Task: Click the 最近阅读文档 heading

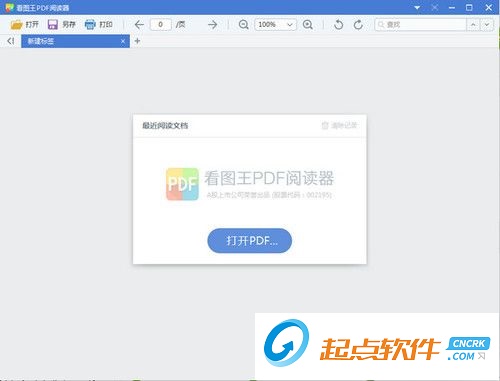Action: click(x=165, y=125)
